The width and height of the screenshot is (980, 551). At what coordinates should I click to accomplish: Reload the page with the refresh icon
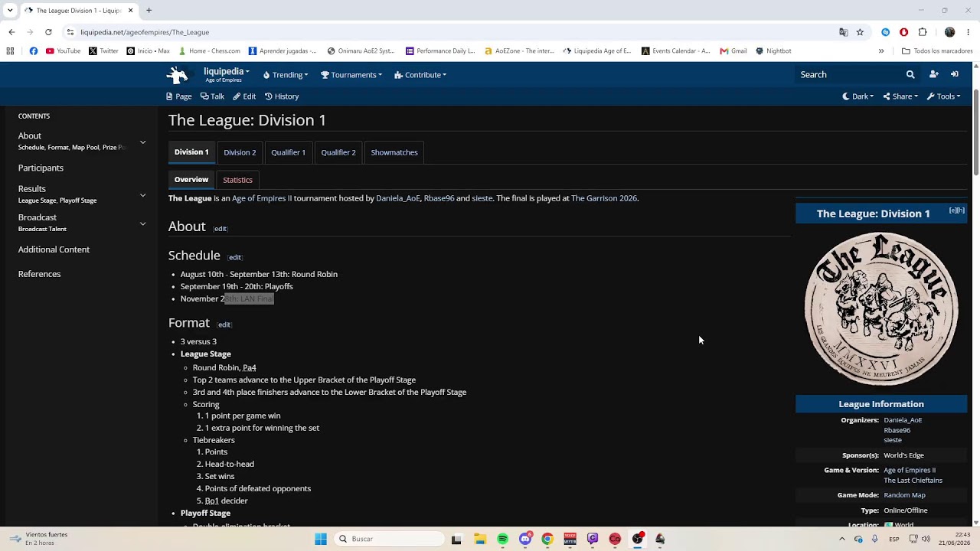(48, 32)
